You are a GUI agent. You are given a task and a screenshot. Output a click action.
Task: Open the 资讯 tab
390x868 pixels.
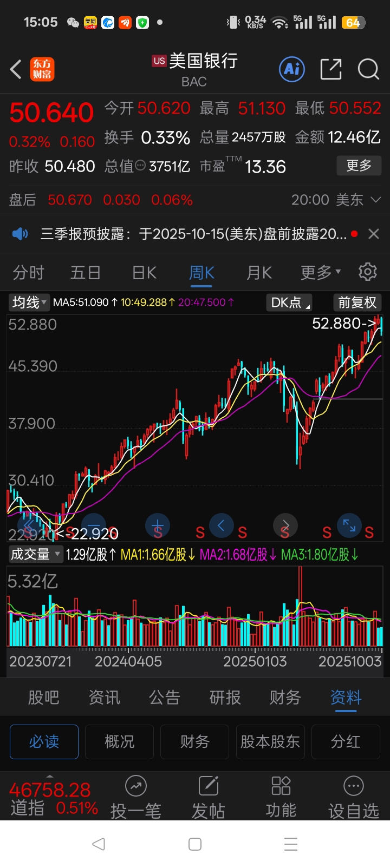[105, 698]
